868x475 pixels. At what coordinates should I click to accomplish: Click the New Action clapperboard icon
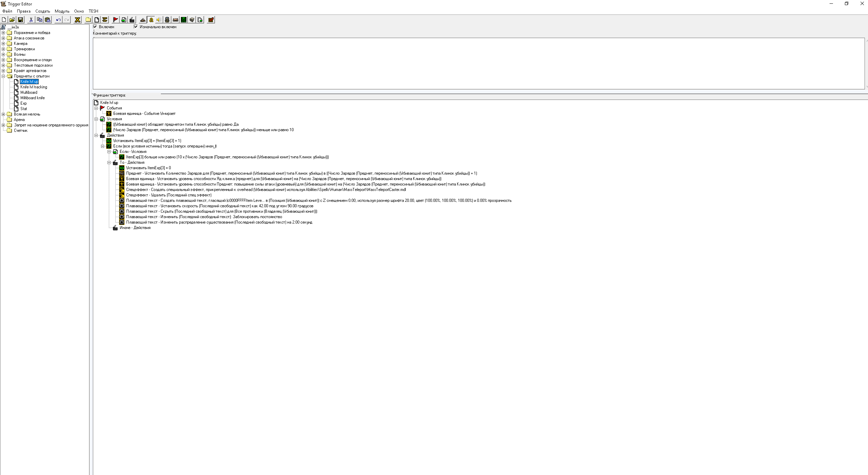[132, 20]
